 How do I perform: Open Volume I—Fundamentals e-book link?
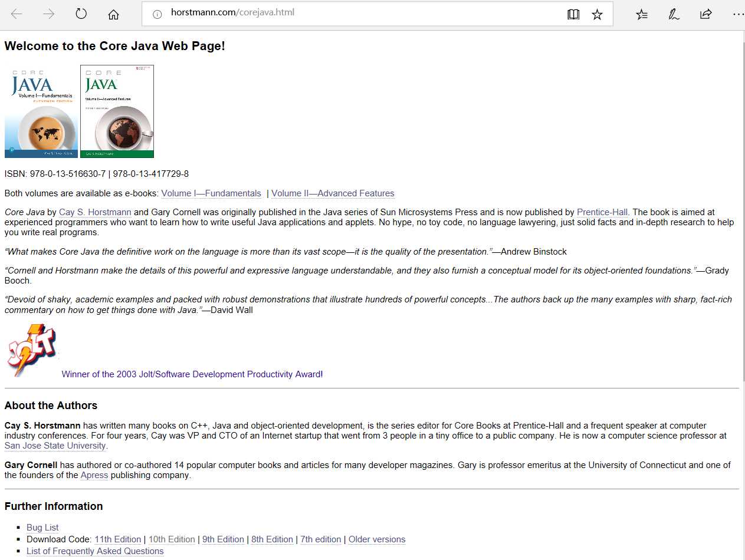click(x=211, y=193)
